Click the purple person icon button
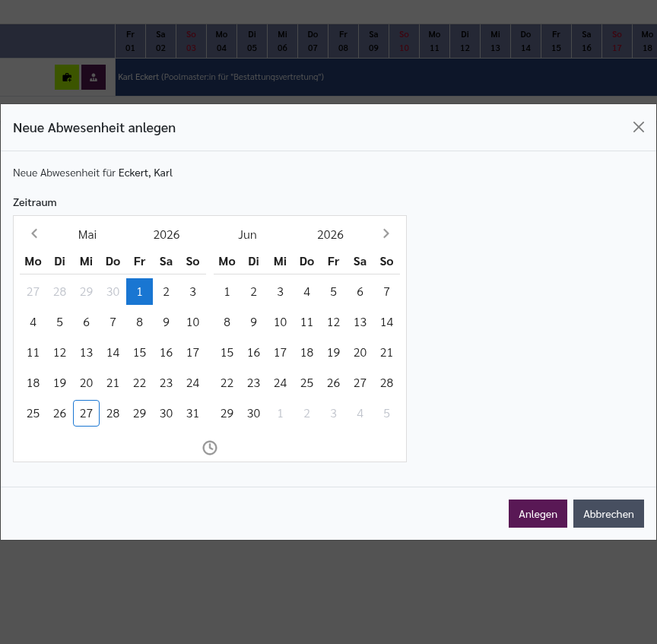This screenshot has height=644, width=657. tap(94, 77)
